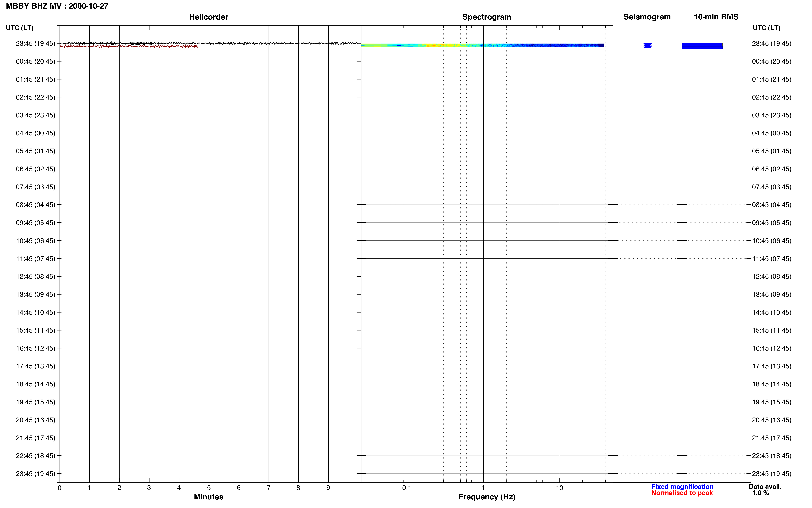Click the red normalised helicorder trace
The width and height of the screenshot is (812, 508).
click(x=129, y=46)
